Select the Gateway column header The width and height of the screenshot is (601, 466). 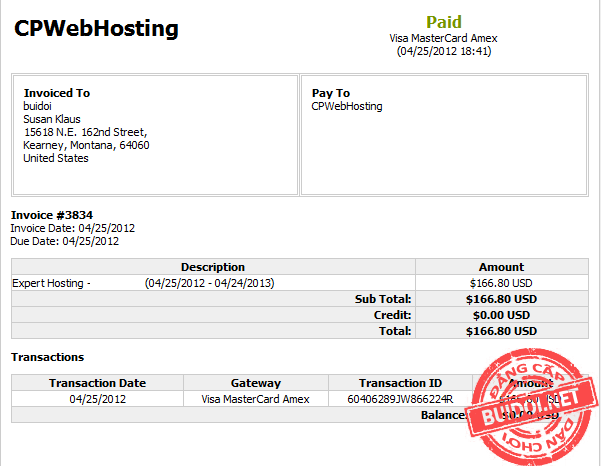pyautogui.click(x=256, y=383)
